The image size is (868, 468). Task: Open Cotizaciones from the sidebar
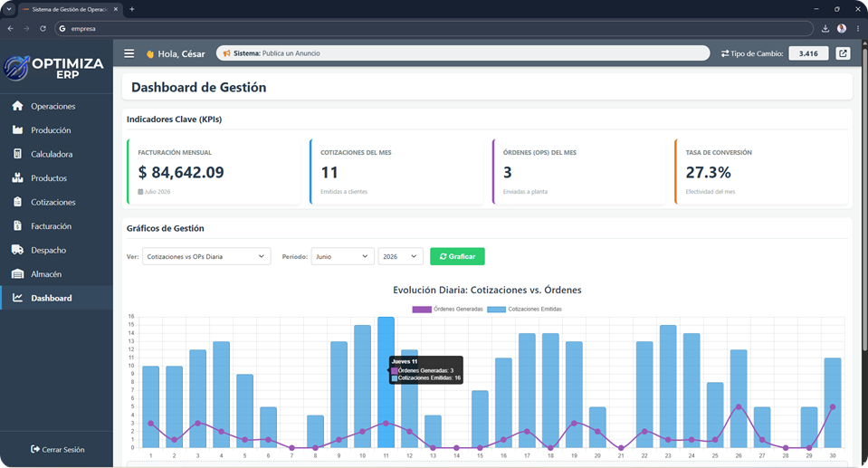[x=56, y=202]
